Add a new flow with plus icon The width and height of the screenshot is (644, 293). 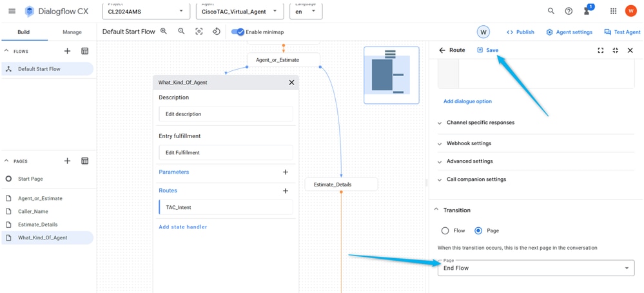click(x=67, y=51)
